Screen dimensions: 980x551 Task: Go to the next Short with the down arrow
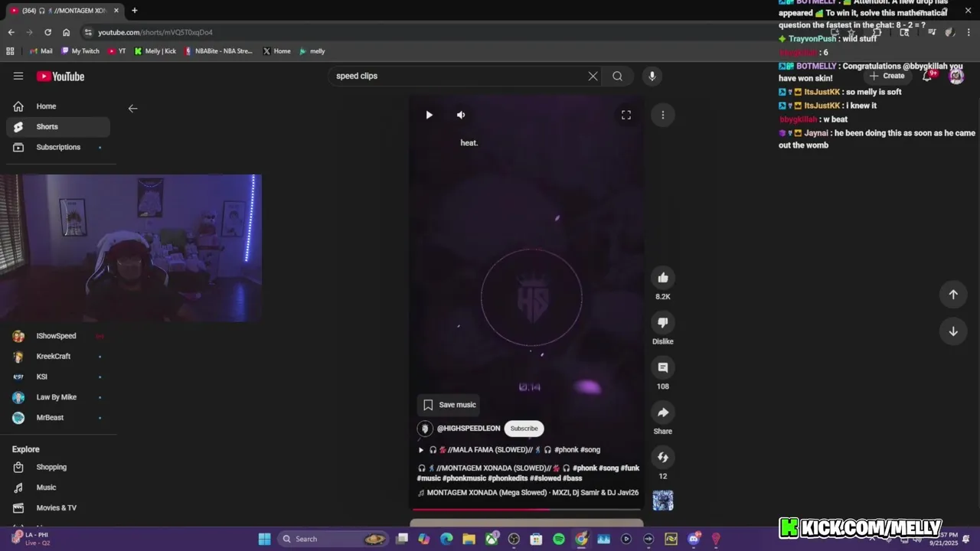coord(953,331)
